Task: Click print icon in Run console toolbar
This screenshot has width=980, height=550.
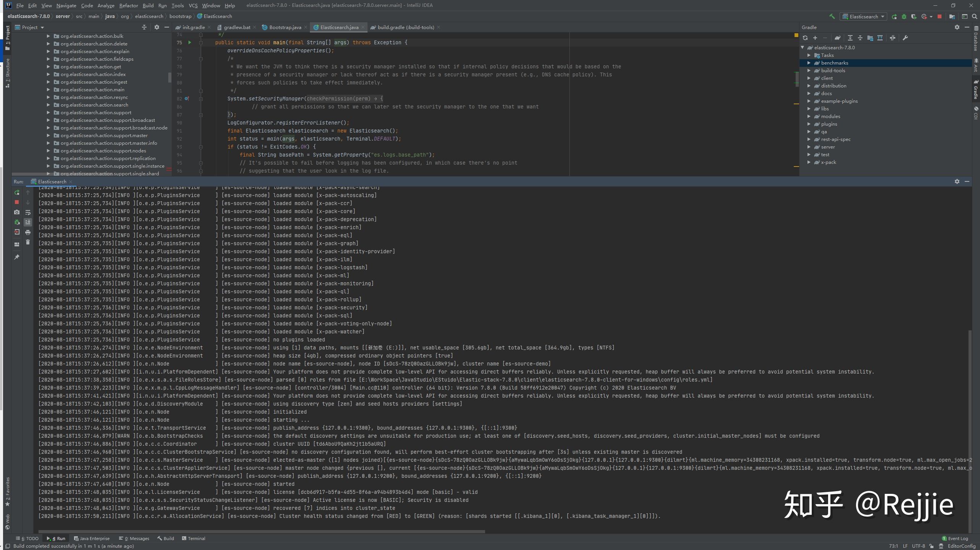Action: (x=28, y=232)
